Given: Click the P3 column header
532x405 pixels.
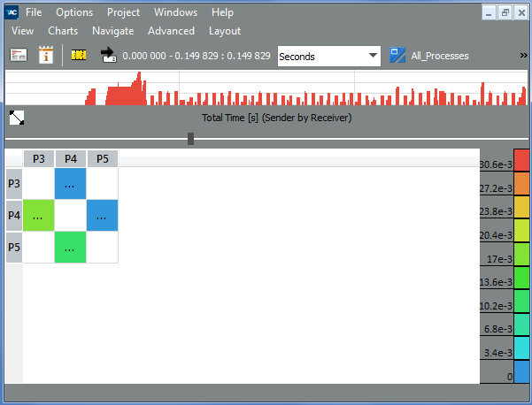Looking at the screenshot, I should click(39, 158).
